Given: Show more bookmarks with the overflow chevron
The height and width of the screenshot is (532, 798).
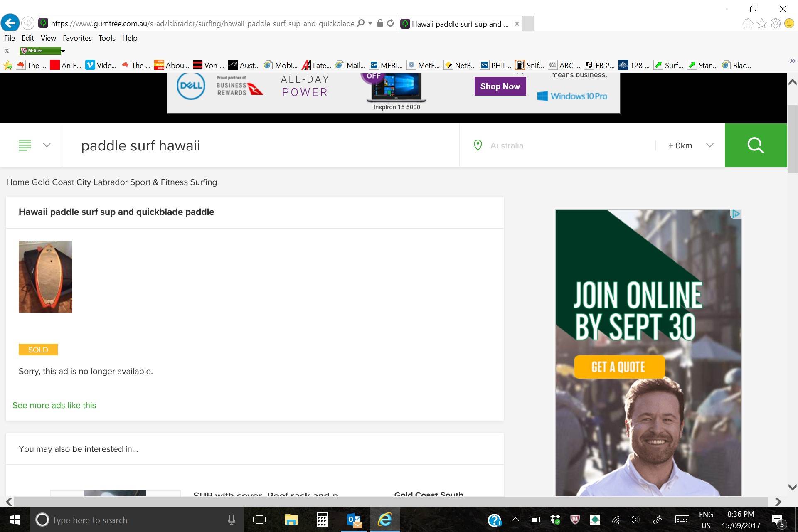Looking at the screenshot, I should (792, 61).
